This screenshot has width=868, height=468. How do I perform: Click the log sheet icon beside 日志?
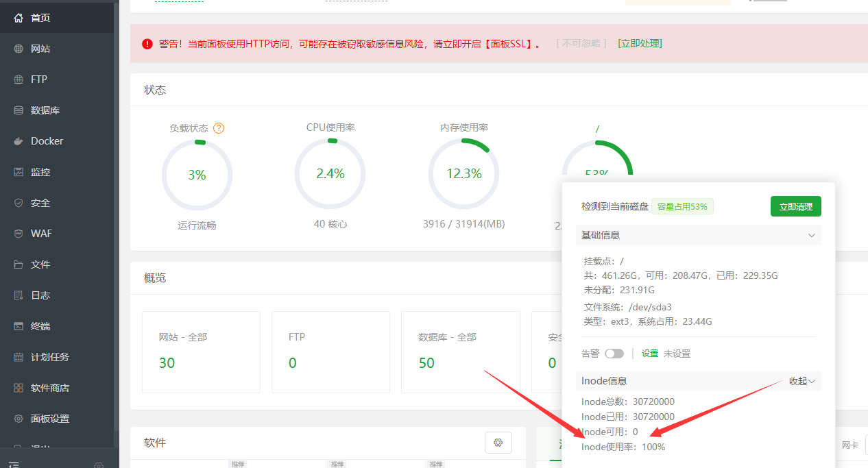(19, 295)
